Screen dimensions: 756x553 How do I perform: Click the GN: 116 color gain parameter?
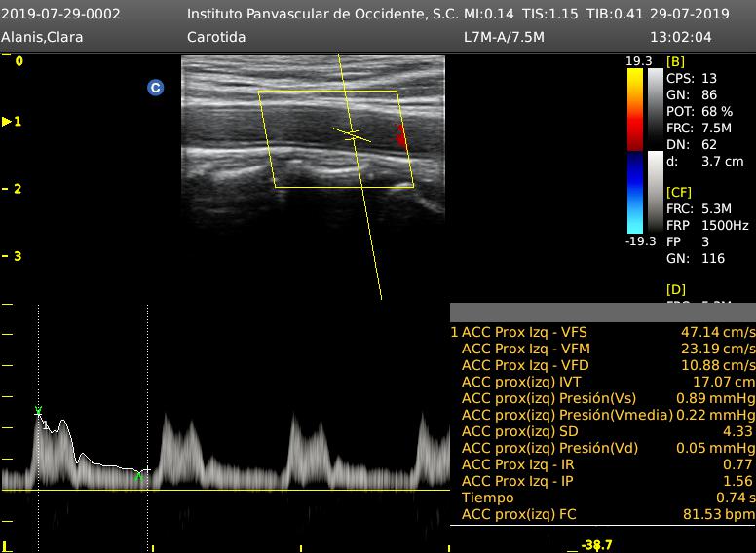(x=696, y=258)
